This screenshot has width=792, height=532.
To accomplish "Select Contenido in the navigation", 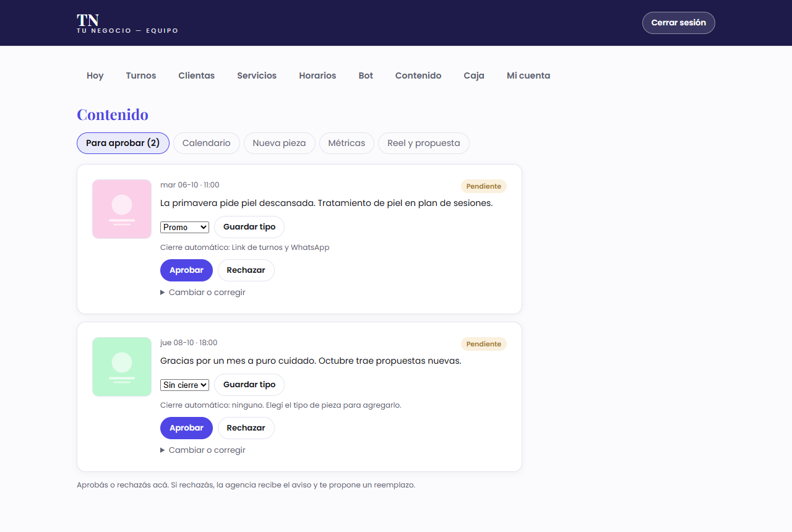I will point(418,75).
